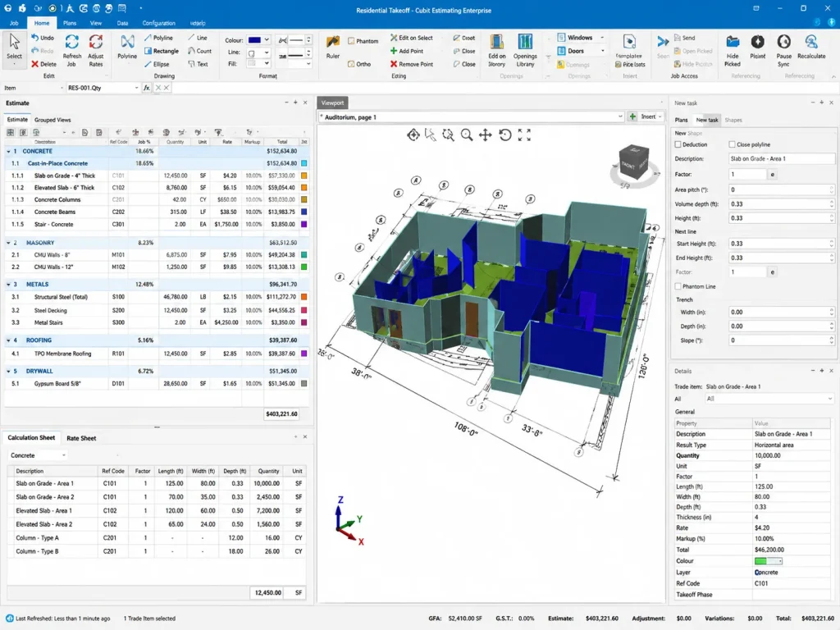Choose the Rectangle drawing tool
Viewport: 840px width, 630px height.
tap(162, 51)
